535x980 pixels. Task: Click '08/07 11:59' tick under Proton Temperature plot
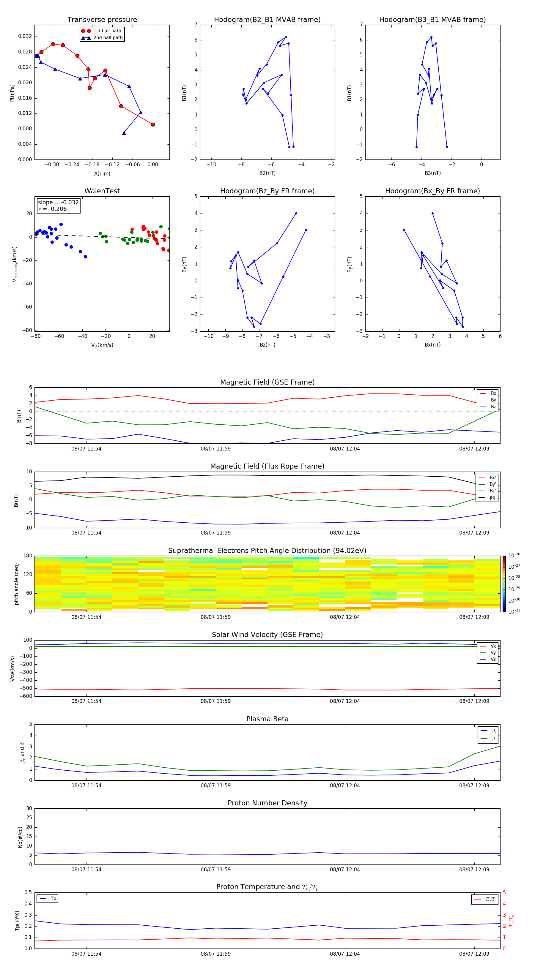(x=215, y=954)
